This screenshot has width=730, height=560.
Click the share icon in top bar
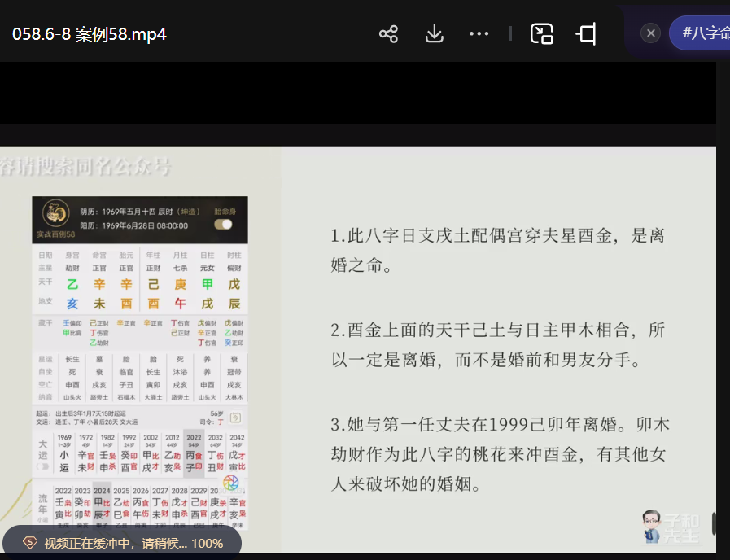388,33
